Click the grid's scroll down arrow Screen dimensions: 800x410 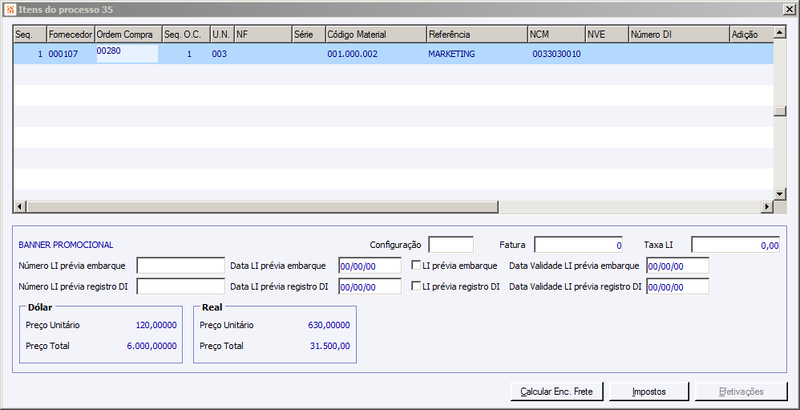click(779, 194)
